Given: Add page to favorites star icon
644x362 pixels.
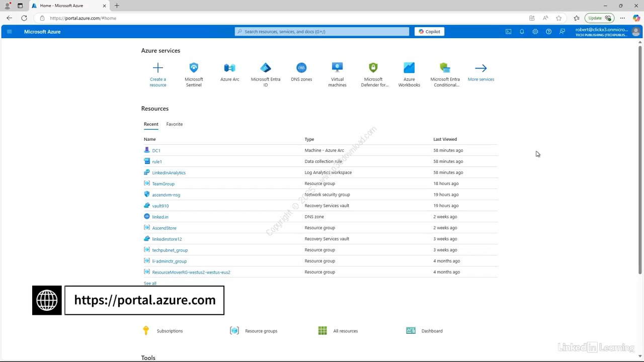Looking at the screenshot, I should (x=558, y=18).
